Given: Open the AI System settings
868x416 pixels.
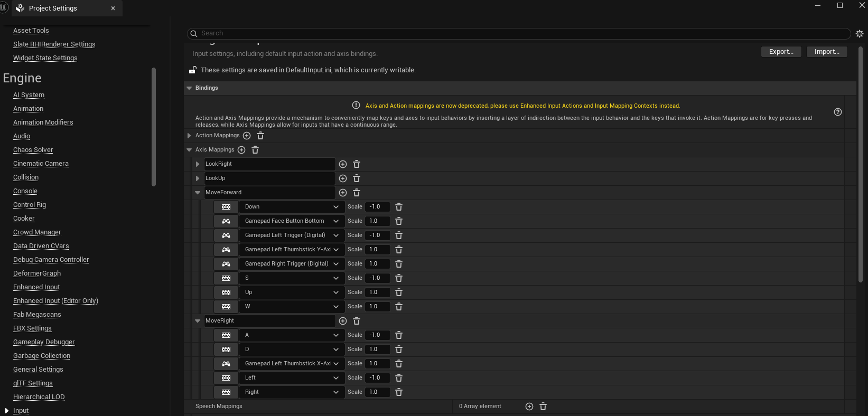Looking at the screenshot, I should pyautogui.click(x=29, y=95).
